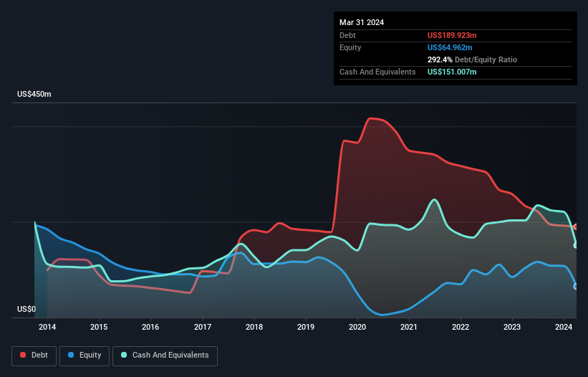The height and width of the screenshot is (377, 588).
Task: Click the 2016 x-axis label
Action: coord(150,327)
